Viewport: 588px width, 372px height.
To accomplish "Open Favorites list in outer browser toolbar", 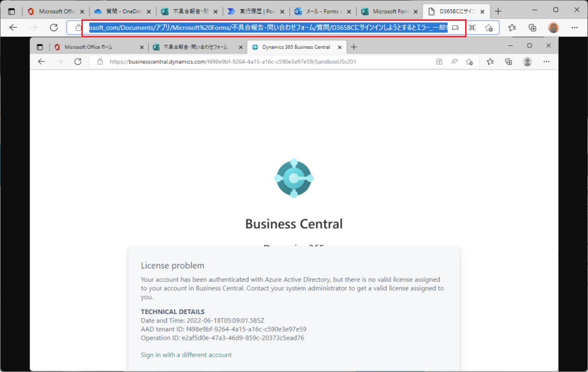I will (512, 28).
